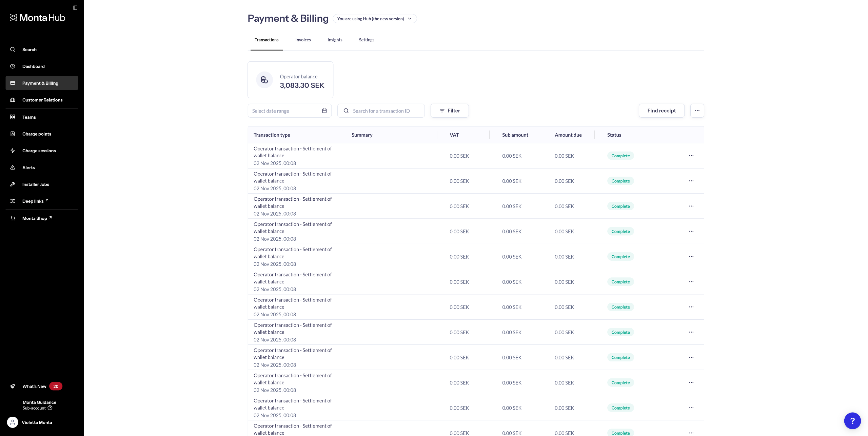Open the blue help question mark button
The image size is (868, 436).
852,421
